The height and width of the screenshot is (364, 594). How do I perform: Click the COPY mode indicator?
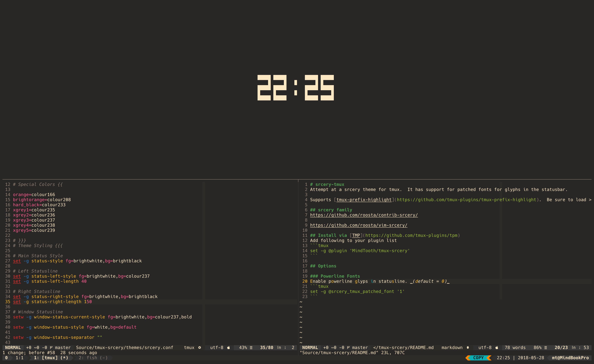point(478,358)
